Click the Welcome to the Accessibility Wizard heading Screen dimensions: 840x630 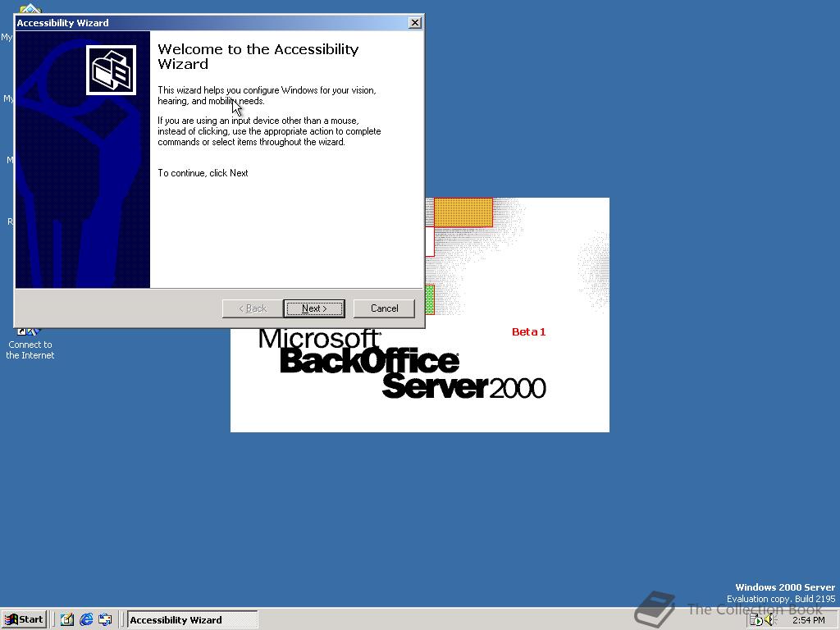pyautogui.click(x=258, y=57)
